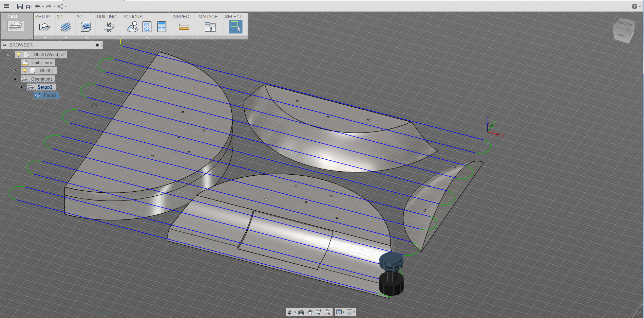Screen dimensions: 644x318
Task: Save the document with the disk icon
Action: pyautogui.click(x=20, y=6)
